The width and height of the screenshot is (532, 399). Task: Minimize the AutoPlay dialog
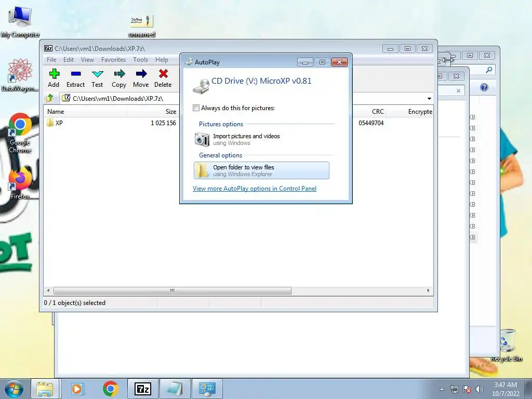coord(305,62)
